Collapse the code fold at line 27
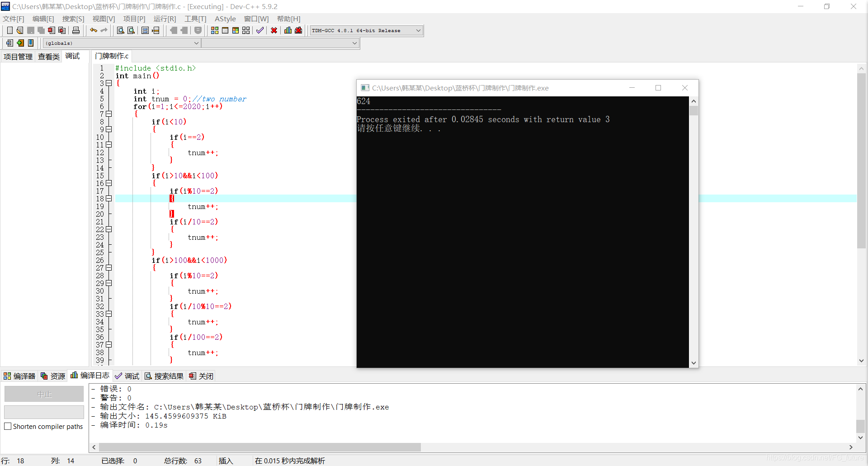 (x=109, y=268)
